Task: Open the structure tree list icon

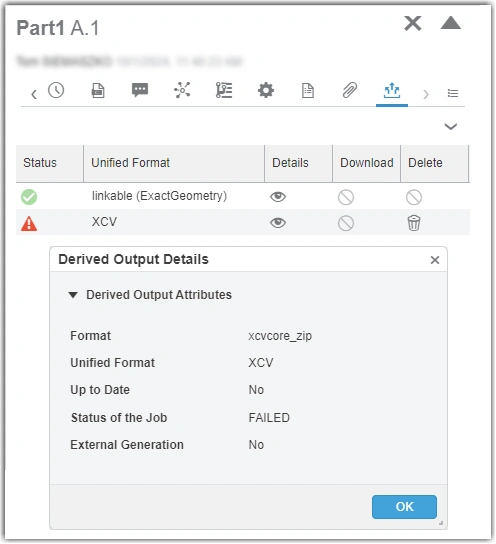Action: pos(224,91)
